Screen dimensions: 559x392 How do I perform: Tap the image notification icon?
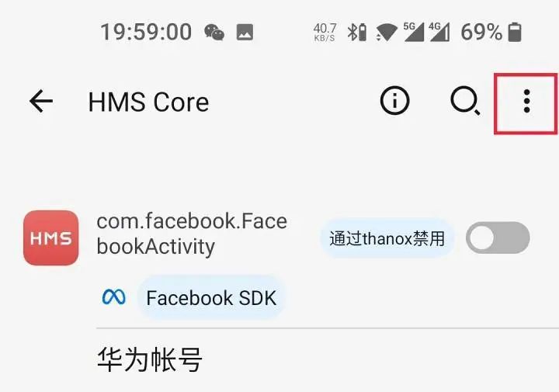[245, 33]
